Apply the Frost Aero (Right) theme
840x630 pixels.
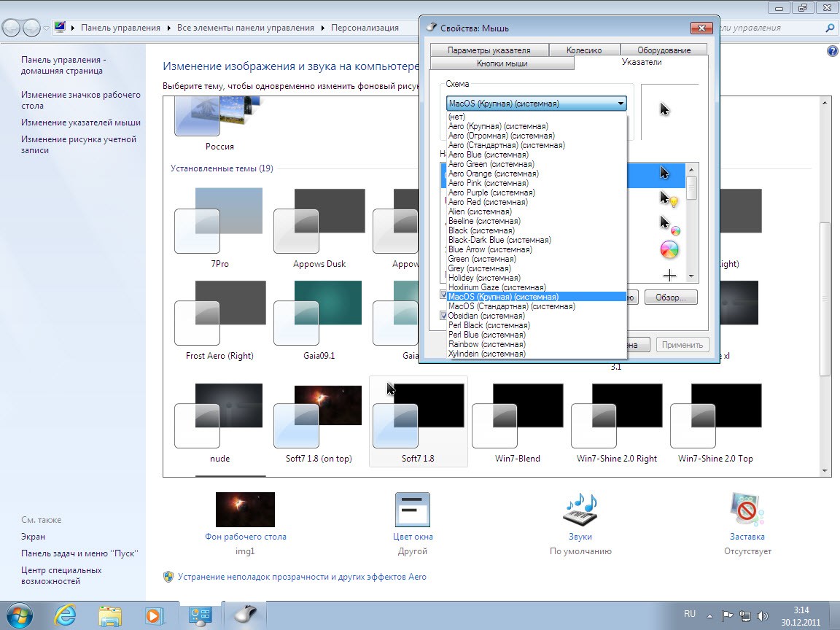click(219, 320)
